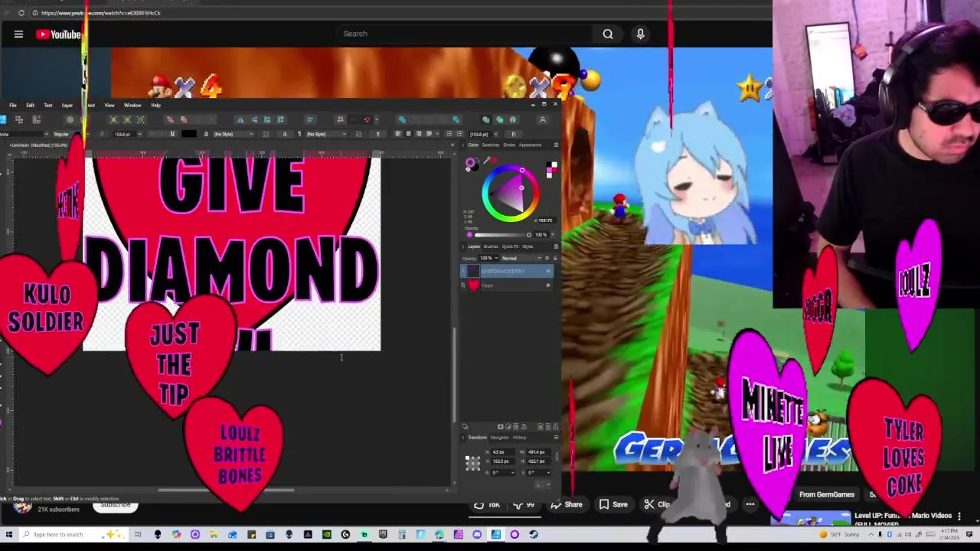Click the alignment toolbar icon
The width and height of the screenshot is (980, 551).
[310, 119]
